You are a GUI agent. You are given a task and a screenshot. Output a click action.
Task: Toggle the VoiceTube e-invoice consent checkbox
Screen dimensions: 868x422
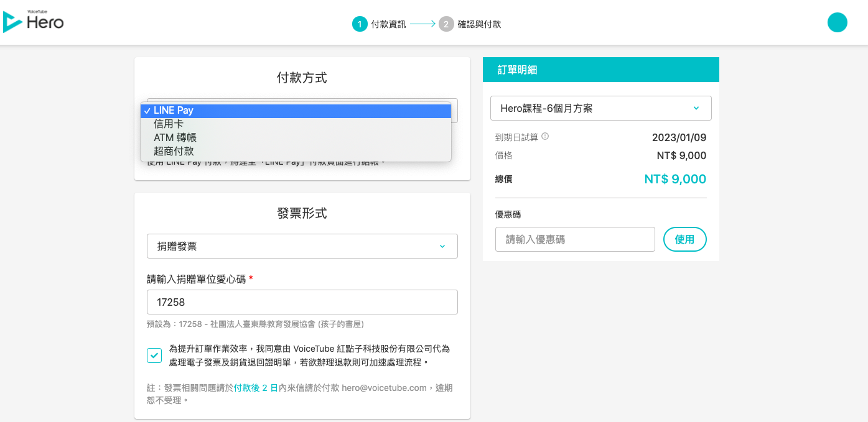pyautogui.click(x=154, y=355)
